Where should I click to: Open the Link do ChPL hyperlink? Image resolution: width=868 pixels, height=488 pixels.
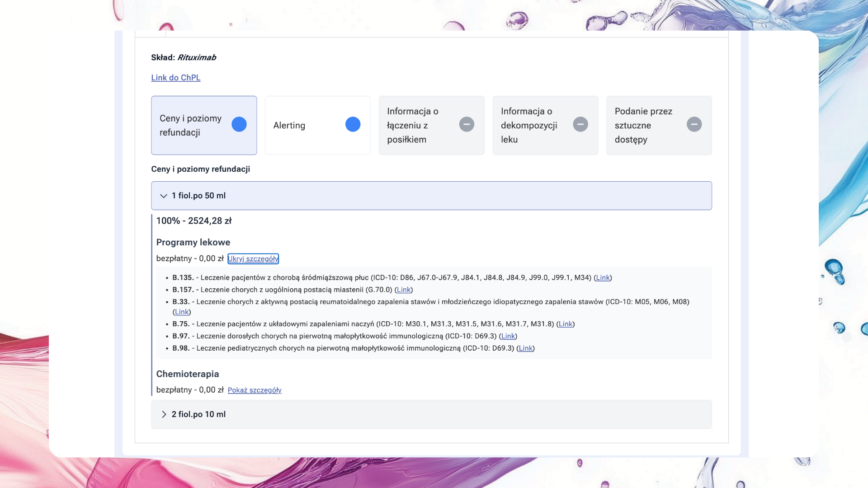click(x=175, y=78)
